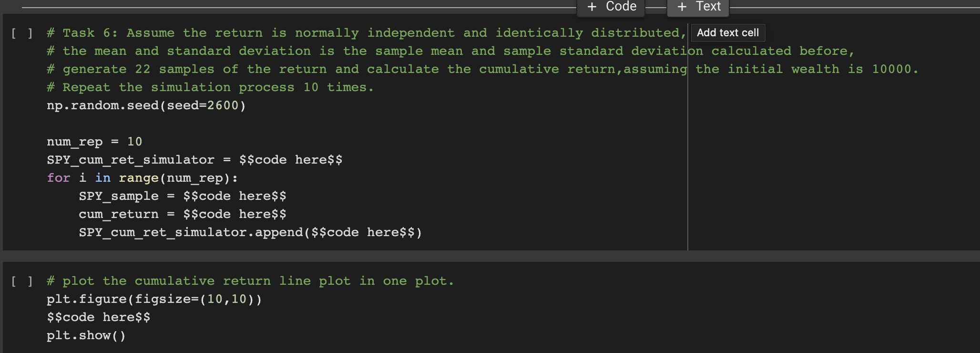Click the for loop line in the simulation cell

pyautogui.click(x=143, y=177)
